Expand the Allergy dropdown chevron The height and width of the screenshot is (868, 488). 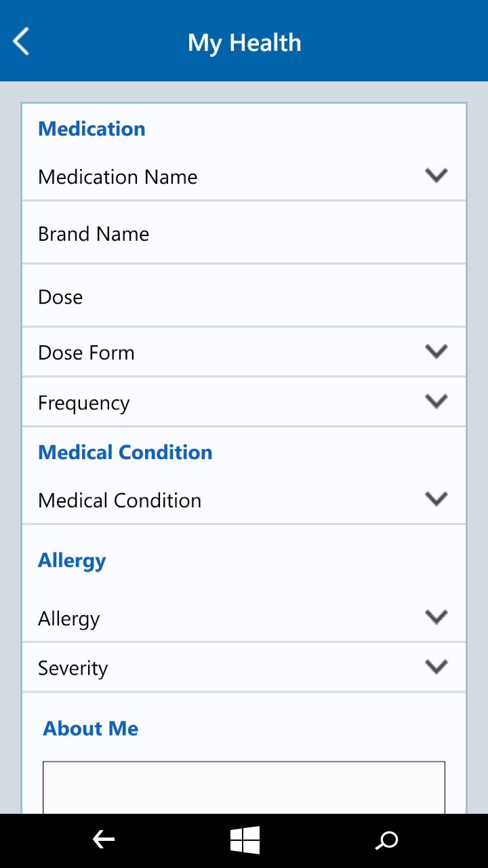(436, 617)
